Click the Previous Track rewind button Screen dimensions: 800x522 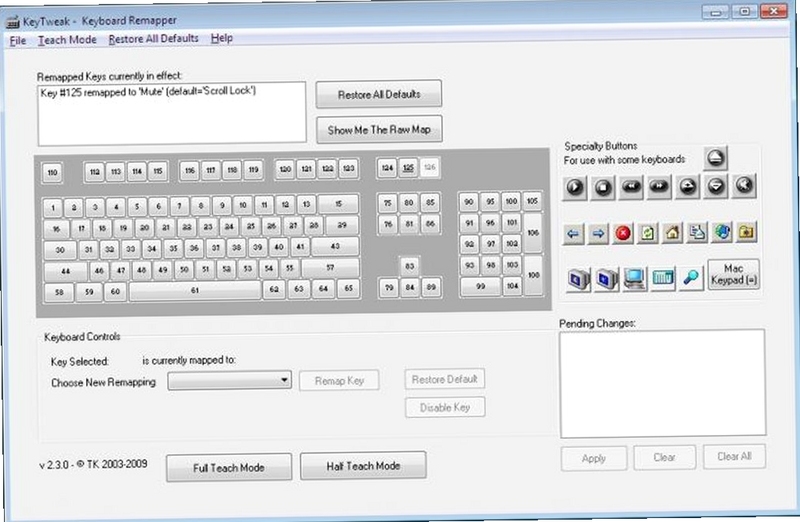[631, 187]
